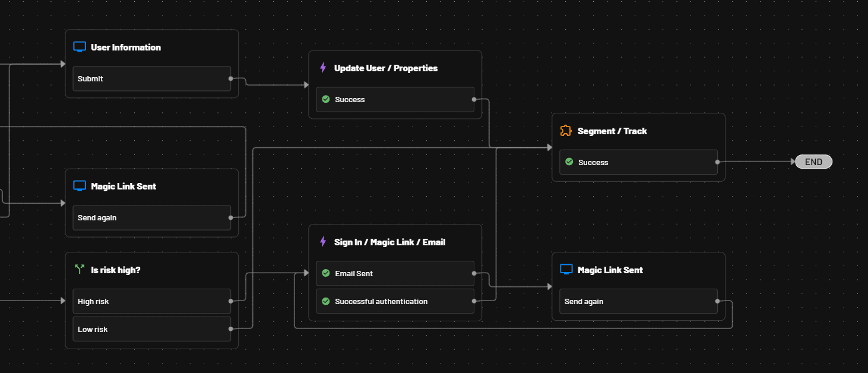Click the green check in Segment / Track Success
Viewport: 868px width, 373px height.
569,162
